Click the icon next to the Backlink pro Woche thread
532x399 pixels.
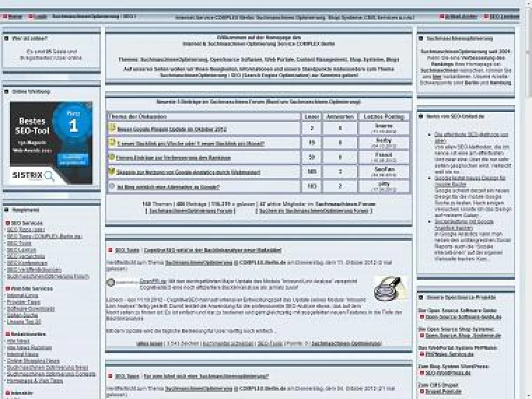113,143
